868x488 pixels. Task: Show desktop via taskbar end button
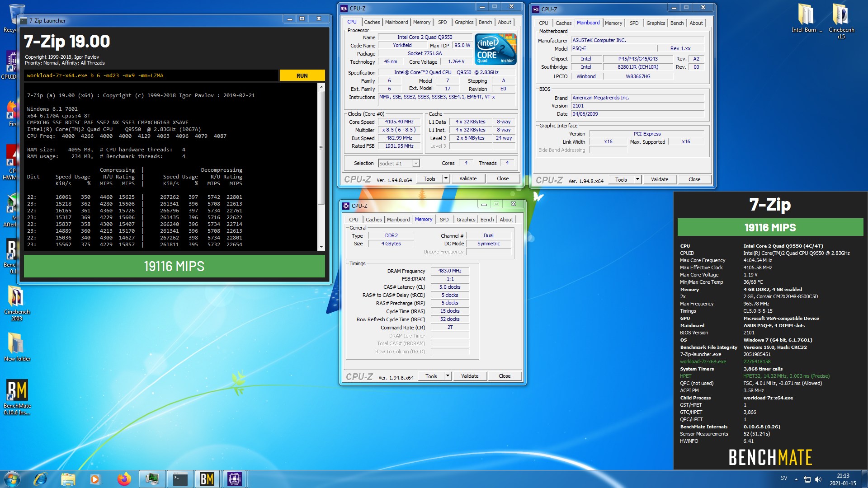coord(864,479)
